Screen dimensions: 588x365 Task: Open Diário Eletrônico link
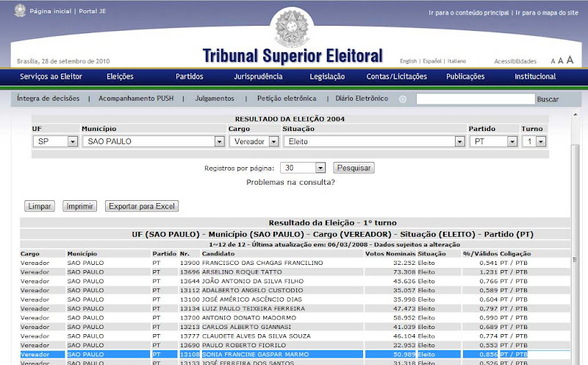(x=362, y=99)
